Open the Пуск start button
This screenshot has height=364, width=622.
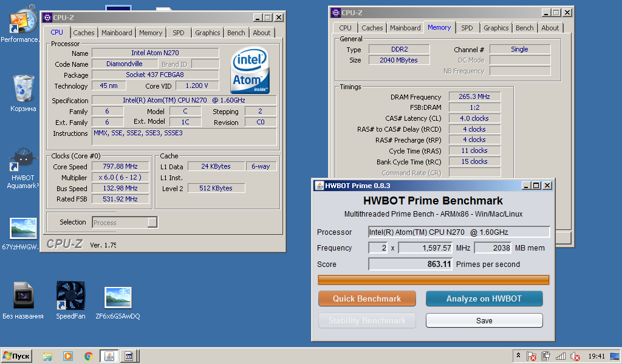[16, 356]
